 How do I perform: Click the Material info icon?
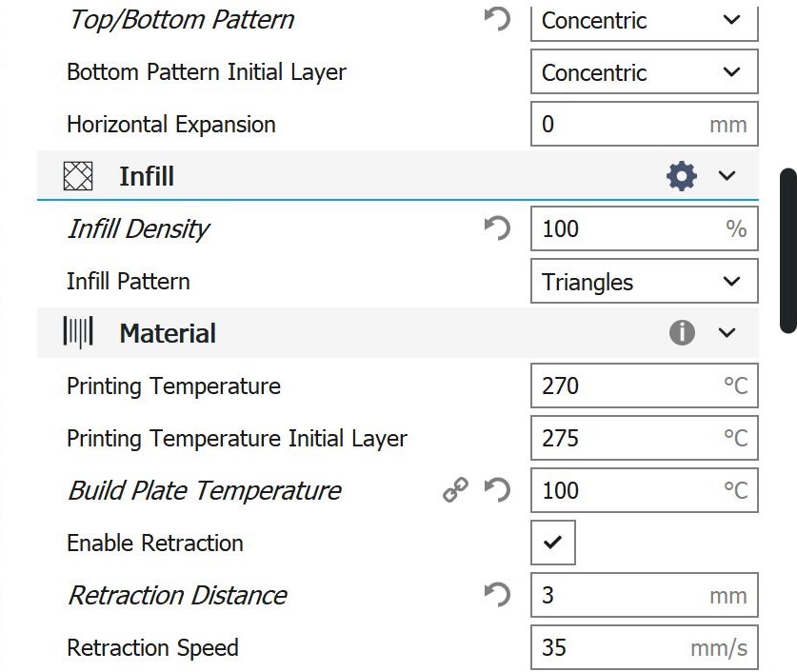coord(682,333)
